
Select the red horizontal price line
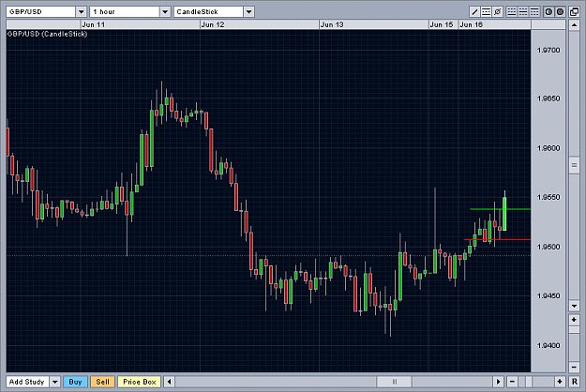coord(497,239)
